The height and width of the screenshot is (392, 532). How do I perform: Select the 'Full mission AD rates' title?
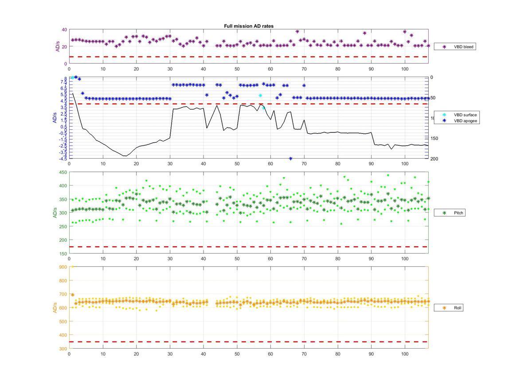(x=249, y=26)
